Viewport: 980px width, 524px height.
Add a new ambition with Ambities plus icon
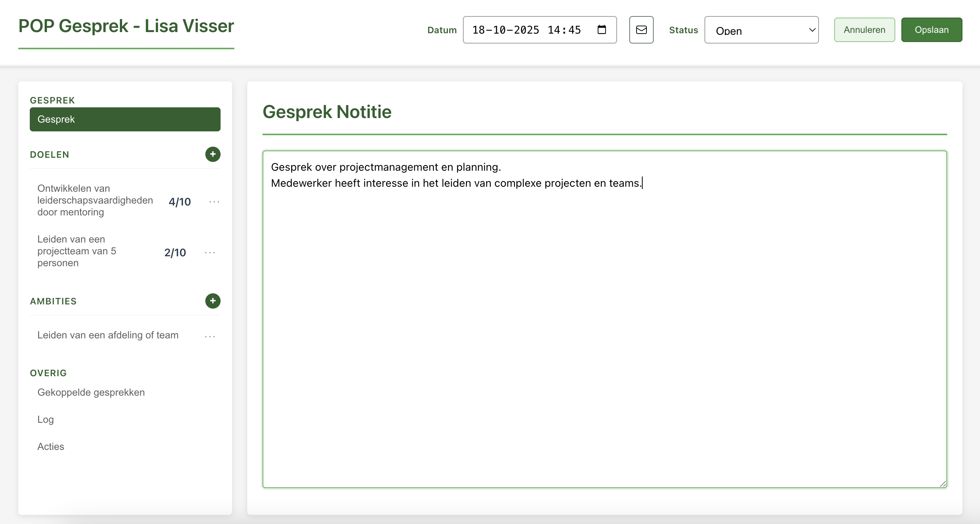(213, 301)
